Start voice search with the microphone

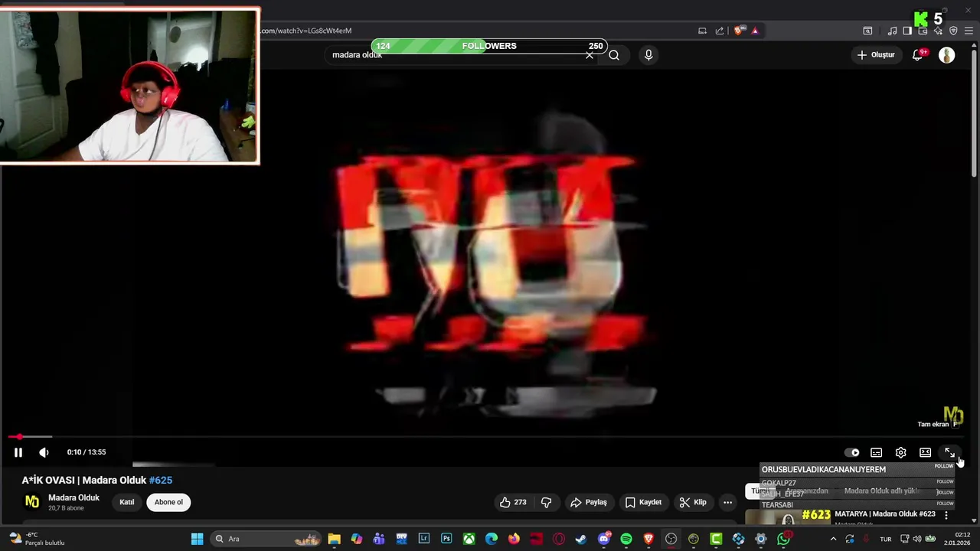tap(648, 55)
